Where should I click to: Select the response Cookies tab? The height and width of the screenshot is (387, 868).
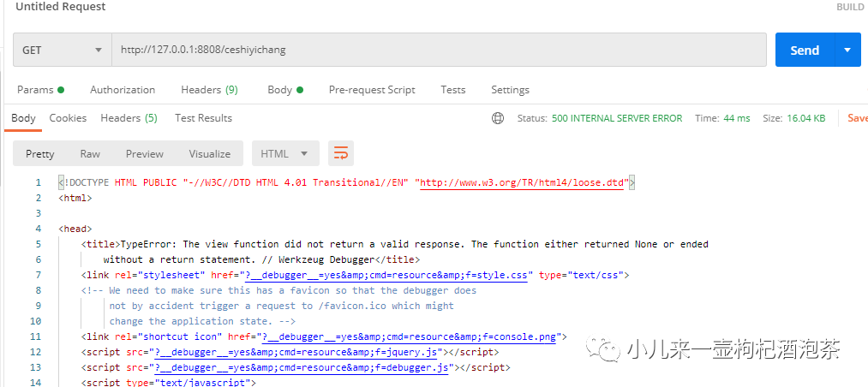tap(68, 118)
